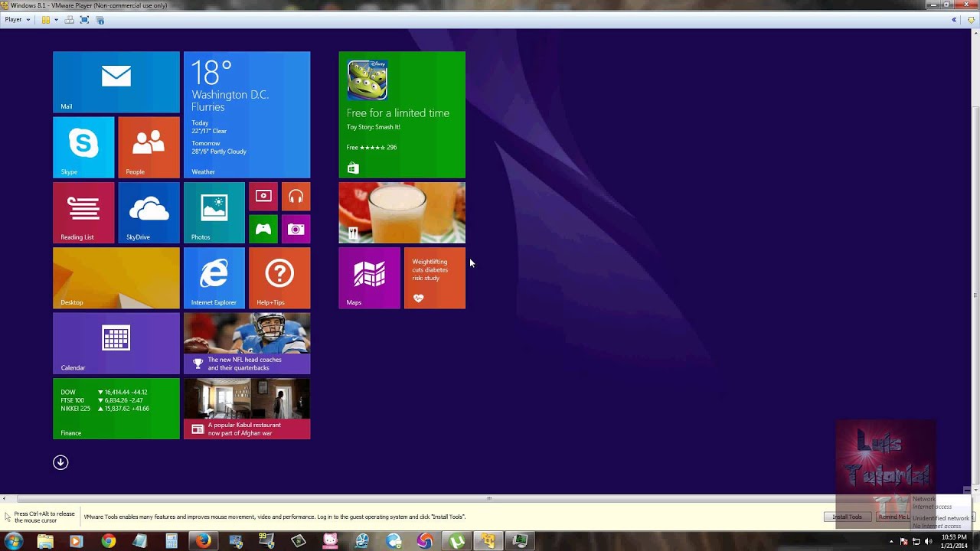Viewport: 980px width, 551px height.
Task: Open the People tile
Action: click(149, 148)
